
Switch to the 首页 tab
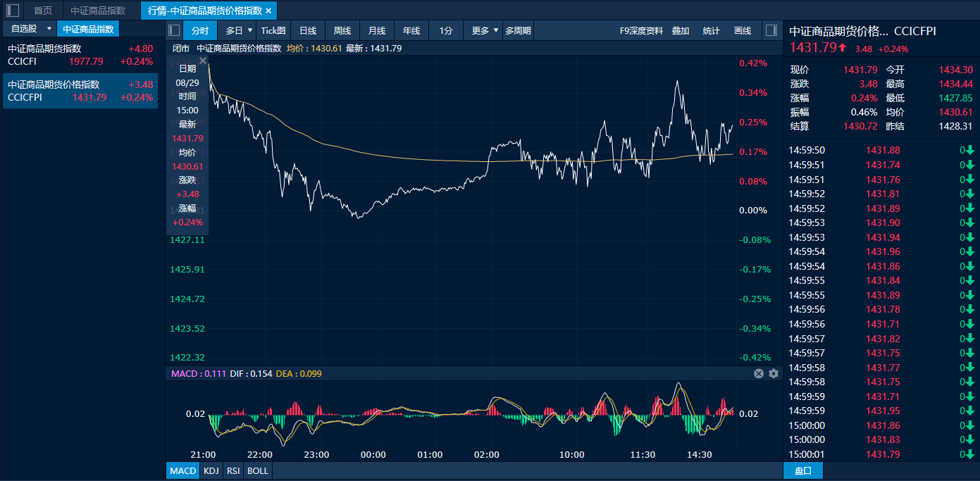tap(43, 11)
